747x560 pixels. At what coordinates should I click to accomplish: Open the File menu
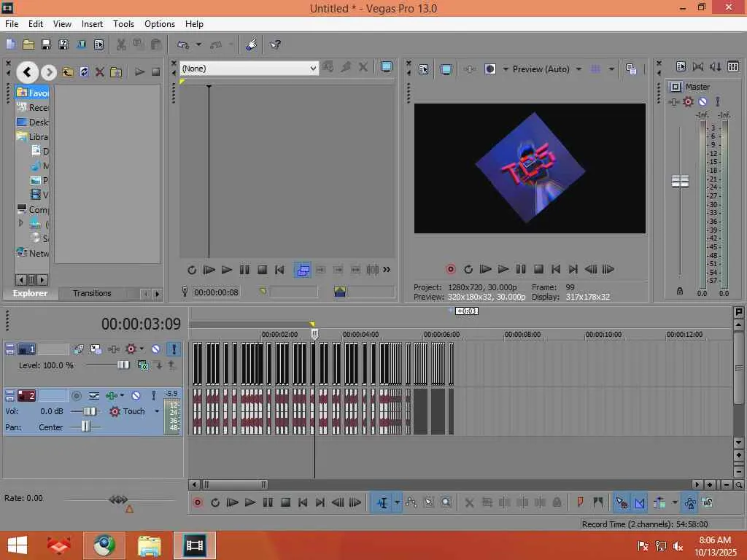click(12, 24)
